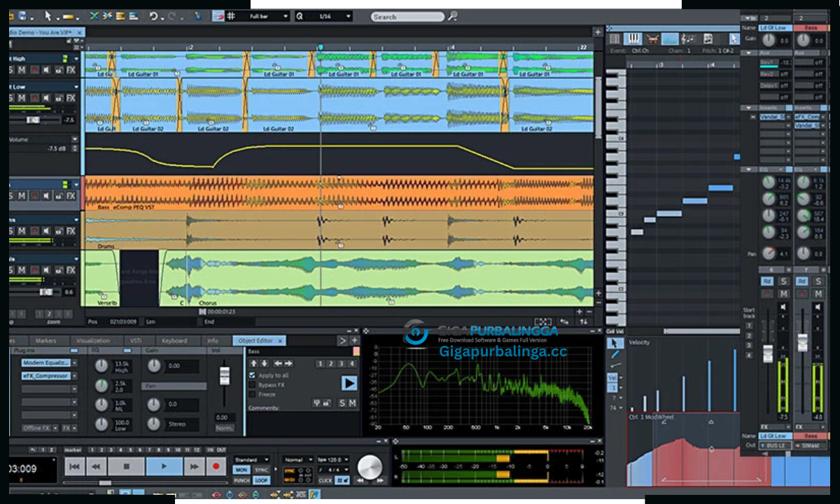Mute the second guitar track with M
Viewport: 840px width, 504px height.
point(22,99)
